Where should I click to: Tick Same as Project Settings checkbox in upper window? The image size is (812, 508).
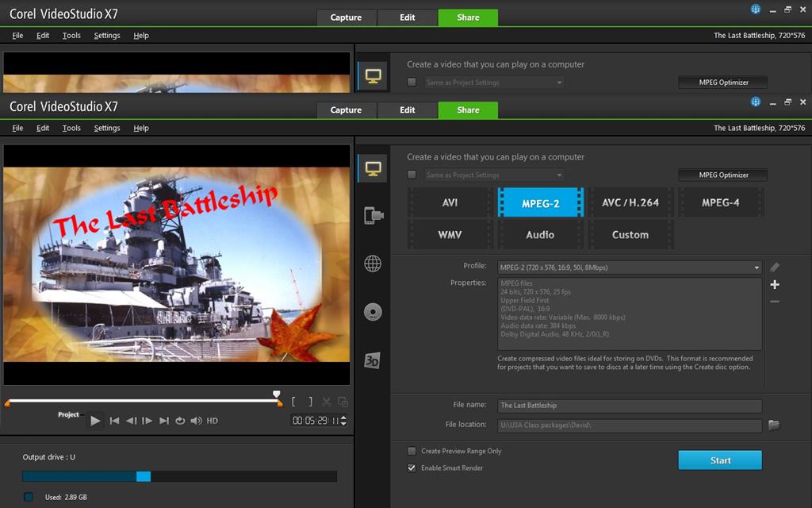coord(412,82)
